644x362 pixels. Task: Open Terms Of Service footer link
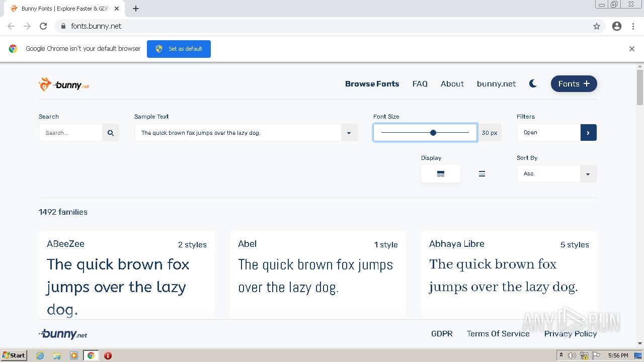click(498, 334)
